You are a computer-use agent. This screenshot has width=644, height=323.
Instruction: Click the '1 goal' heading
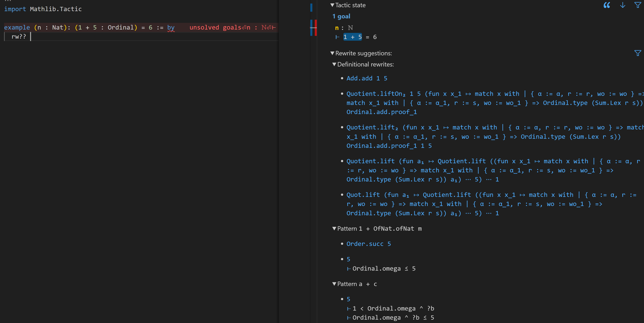coord(341,17)
